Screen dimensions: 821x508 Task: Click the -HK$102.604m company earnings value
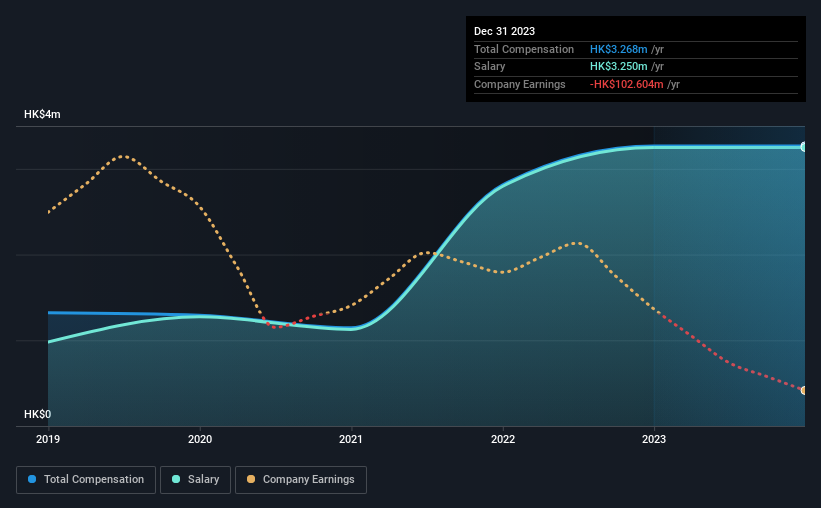coord(626,84)
